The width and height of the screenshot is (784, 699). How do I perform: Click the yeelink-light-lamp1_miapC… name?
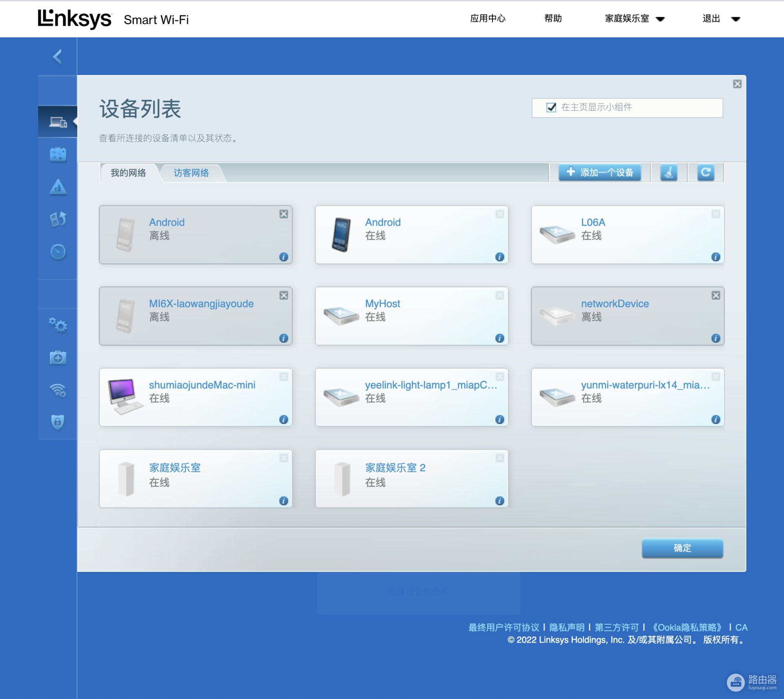[431, 385]
